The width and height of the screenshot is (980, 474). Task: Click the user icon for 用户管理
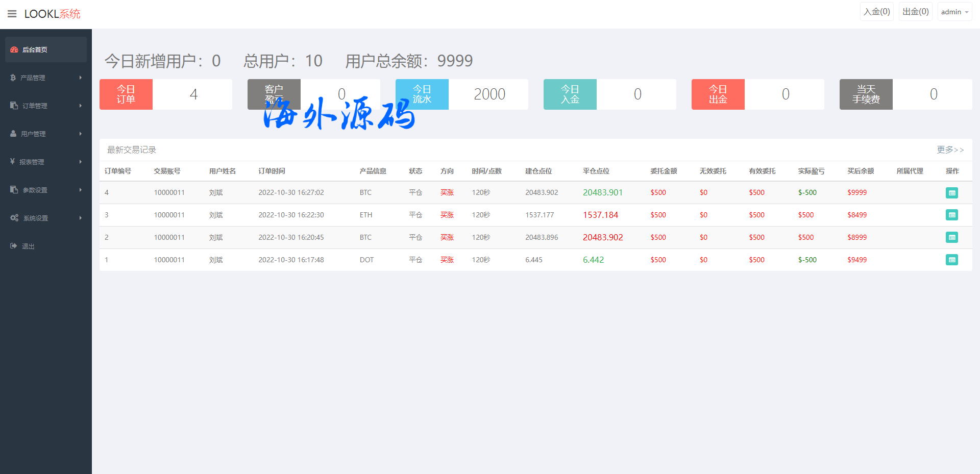tap(14, 134)
